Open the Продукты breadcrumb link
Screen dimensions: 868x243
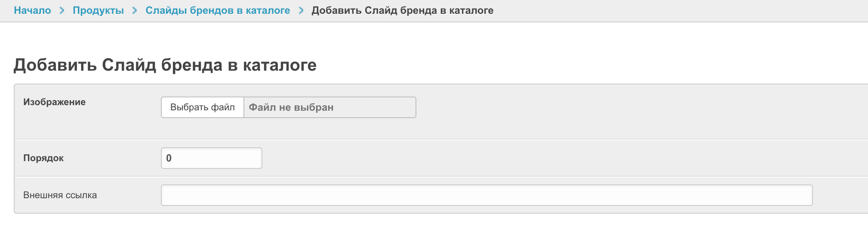pyautogui.click(x=98, y=10)
